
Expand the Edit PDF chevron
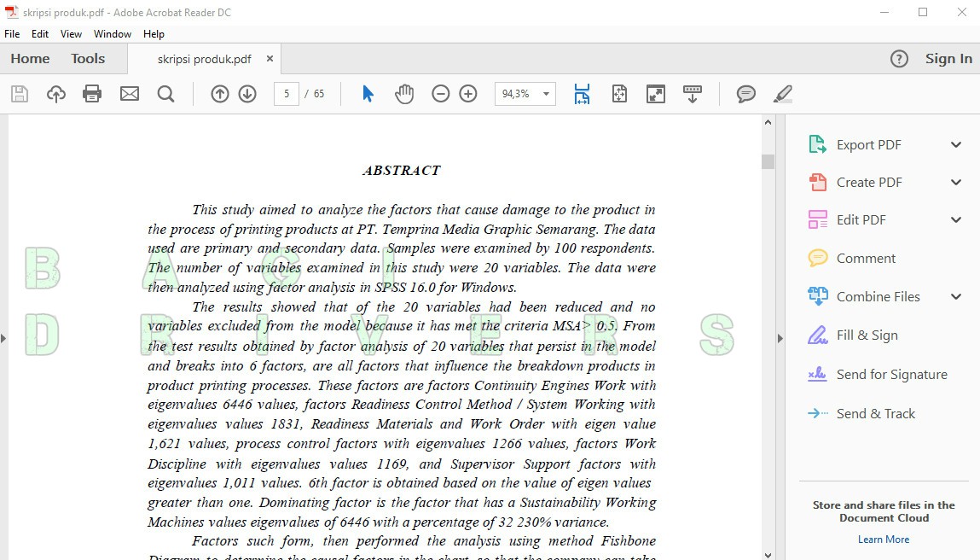tap(955, 219)
